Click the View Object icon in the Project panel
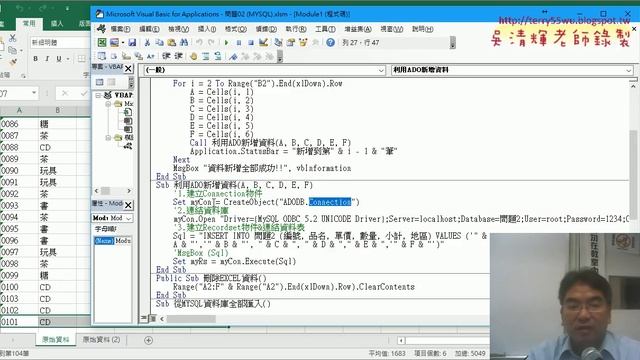 tap(111, 82)
